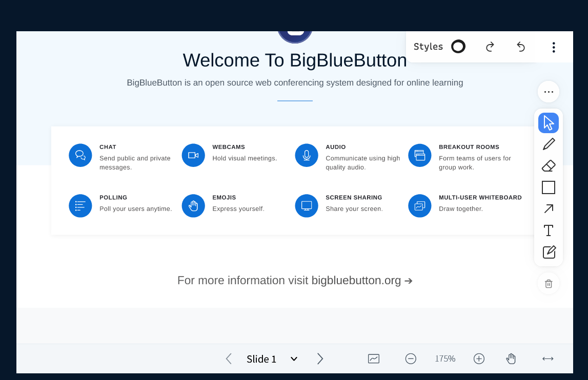
Task: Click the bigbluebutton.org information link text
Action: click(x=356, y=280)
